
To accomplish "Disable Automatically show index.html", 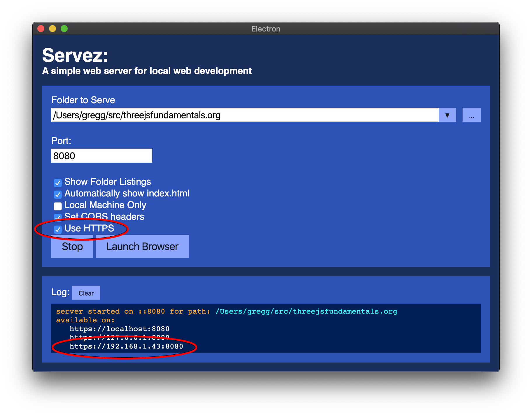I will tap(58, 194).
